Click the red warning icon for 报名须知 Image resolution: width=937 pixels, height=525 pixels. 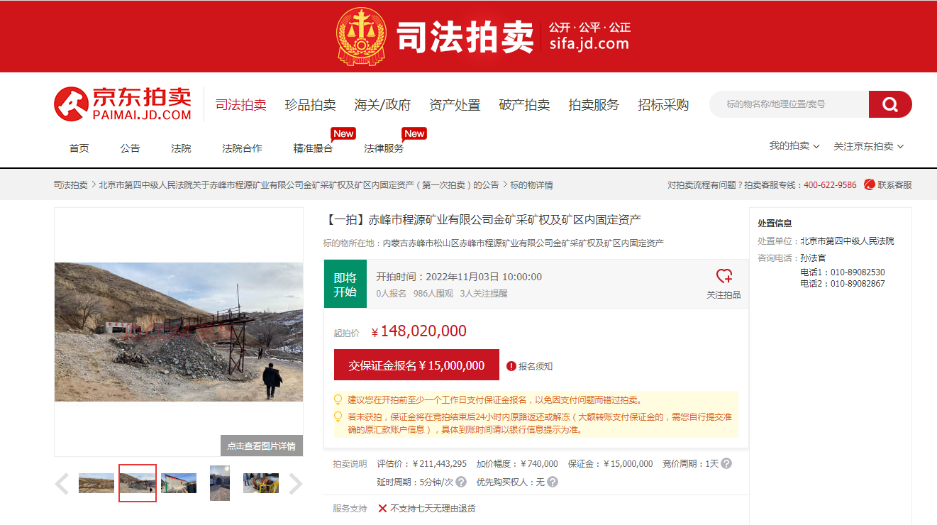point(511,366)
